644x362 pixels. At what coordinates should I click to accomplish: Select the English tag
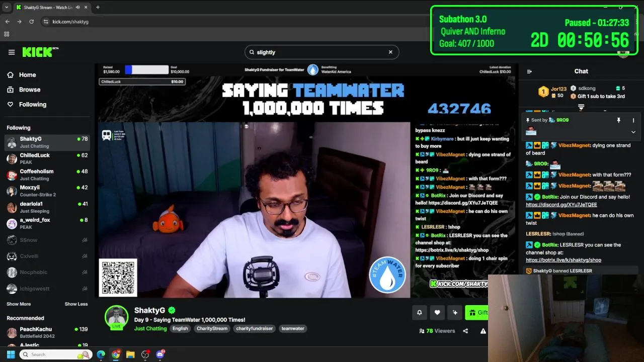click(x=180, y=328)
